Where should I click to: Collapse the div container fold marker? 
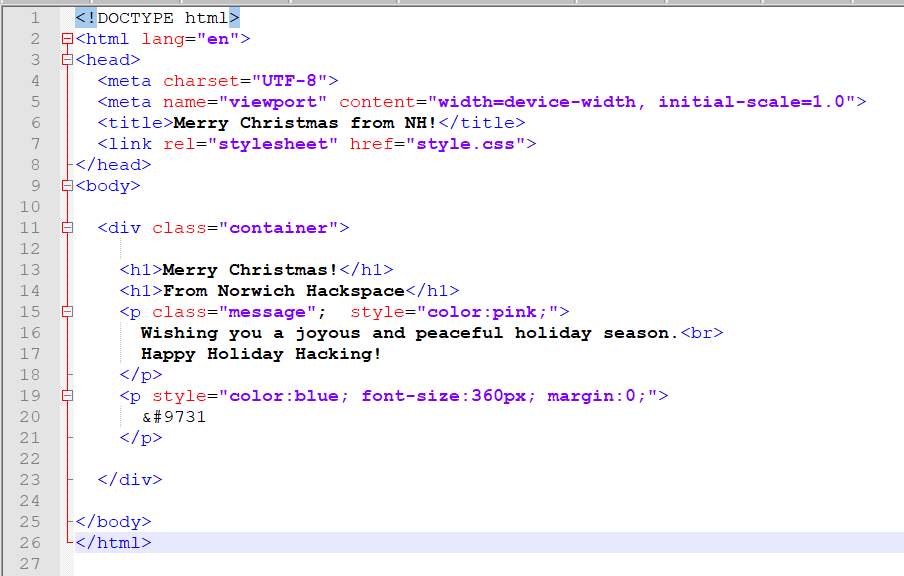click(x=67, y=228)
